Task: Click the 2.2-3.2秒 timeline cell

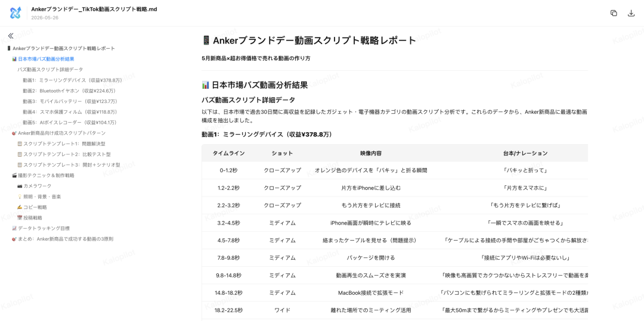Action: [x=228, y=205]
